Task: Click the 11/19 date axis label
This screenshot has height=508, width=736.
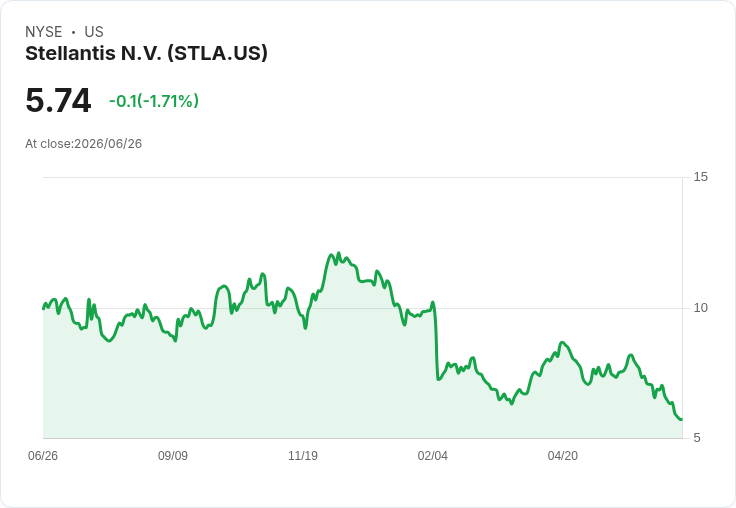Action: click(x=303, y=455)
